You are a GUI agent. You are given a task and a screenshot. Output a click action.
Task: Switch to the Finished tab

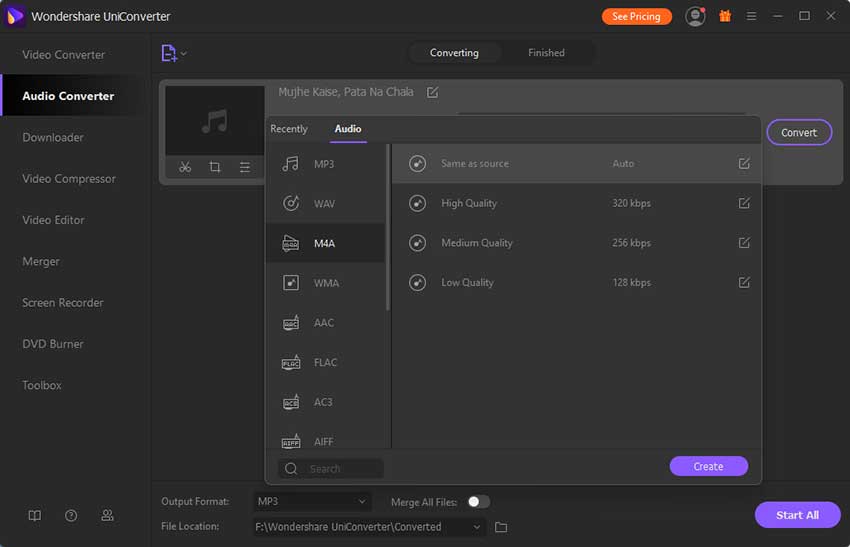[546, 53]
